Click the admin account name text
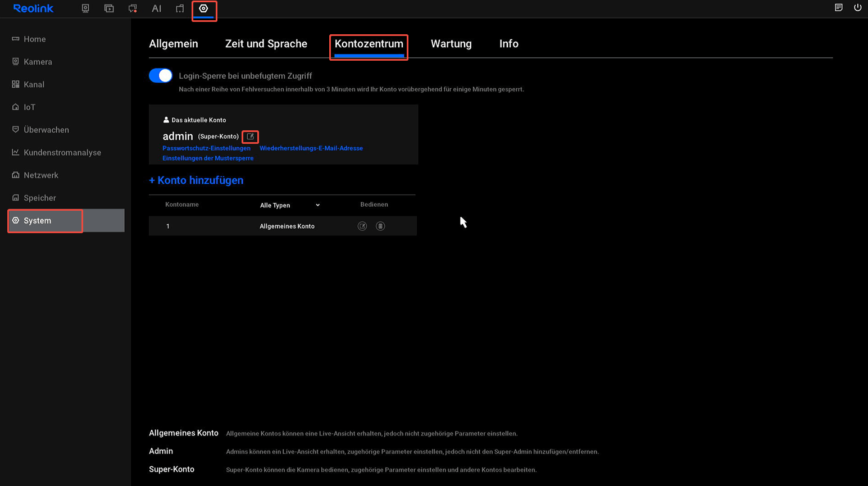This screenshot has height=486, width=868. click(178, 136)
